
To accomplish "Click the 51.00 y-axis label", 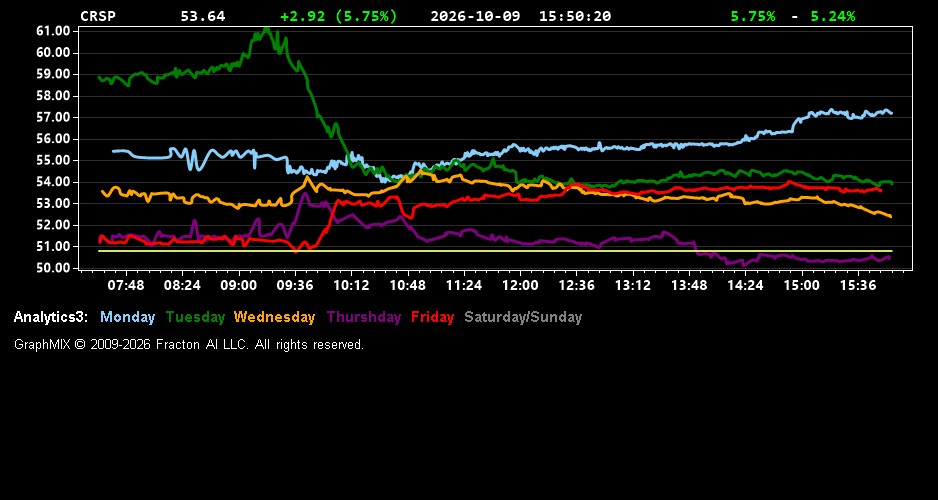I will pyautogui.click(x=54, y=246).
